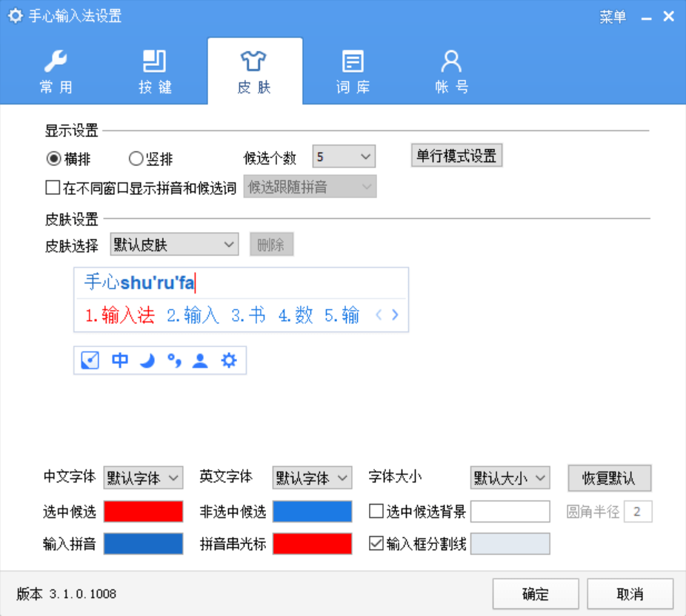Pick 选中候选背景 white color swatch
The width and height of the screenshot is (686, 616).
point(510,511)
